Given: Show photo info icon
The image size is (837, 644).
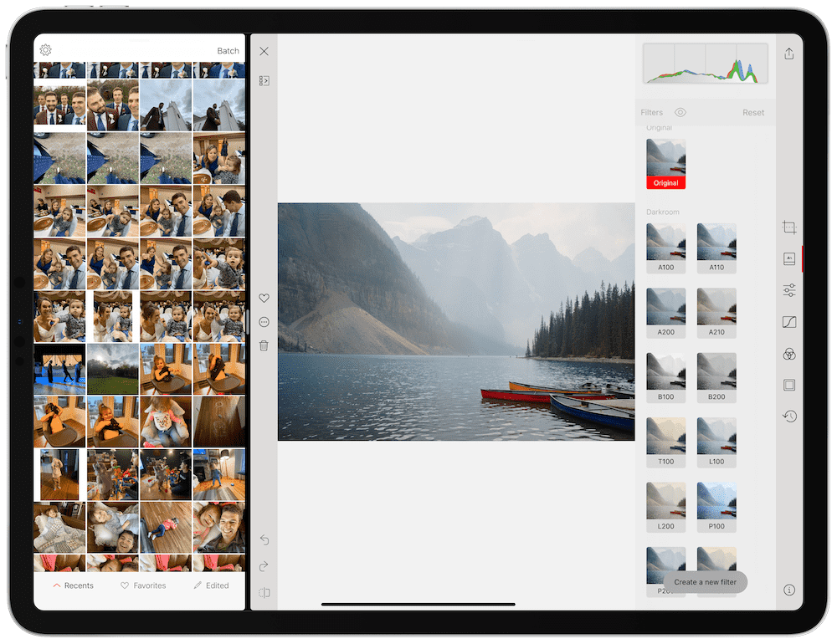Looking at the screenshot, I should pos(789,590).
